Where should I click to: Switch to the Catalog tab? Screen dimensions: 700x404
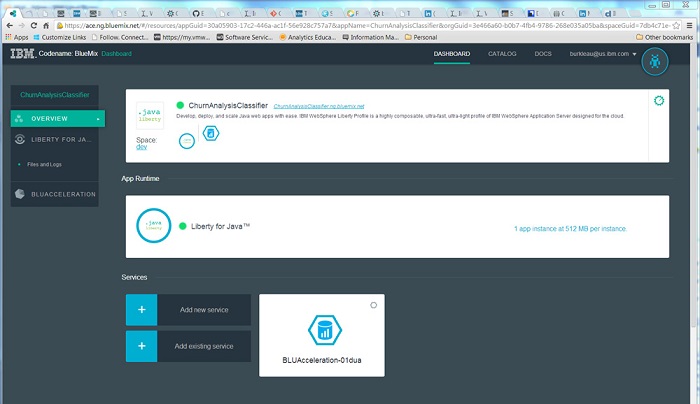[502, 53]
